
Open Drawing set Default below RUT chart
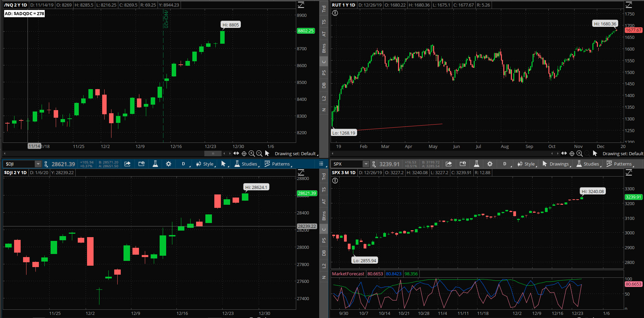click(623, 154)
